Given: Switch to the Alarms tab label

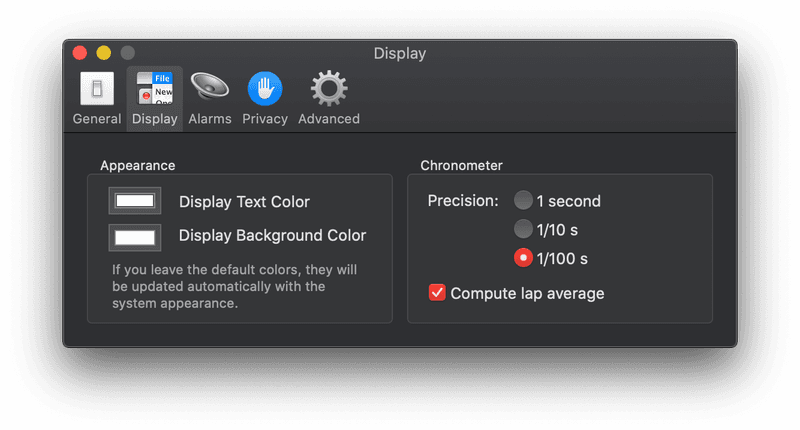Looking at the screenshot, I should [x=210, y=119].
